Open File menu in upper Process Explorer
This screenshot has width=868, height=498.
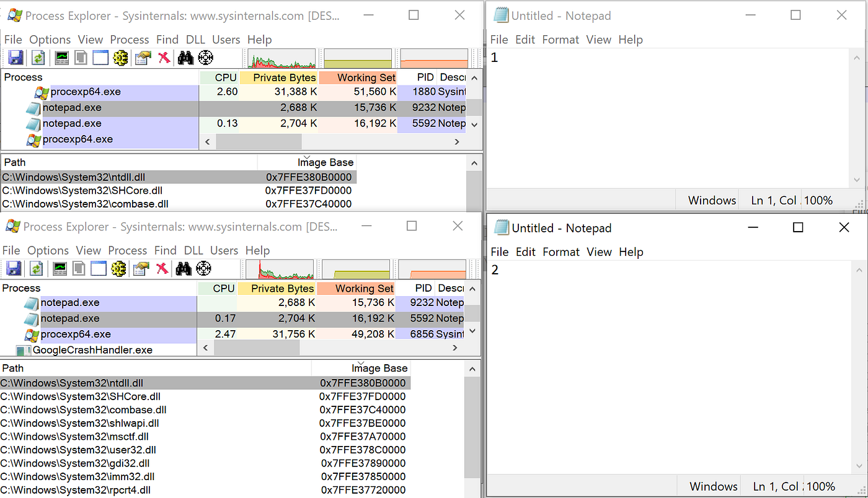click(x=13, y=40)
